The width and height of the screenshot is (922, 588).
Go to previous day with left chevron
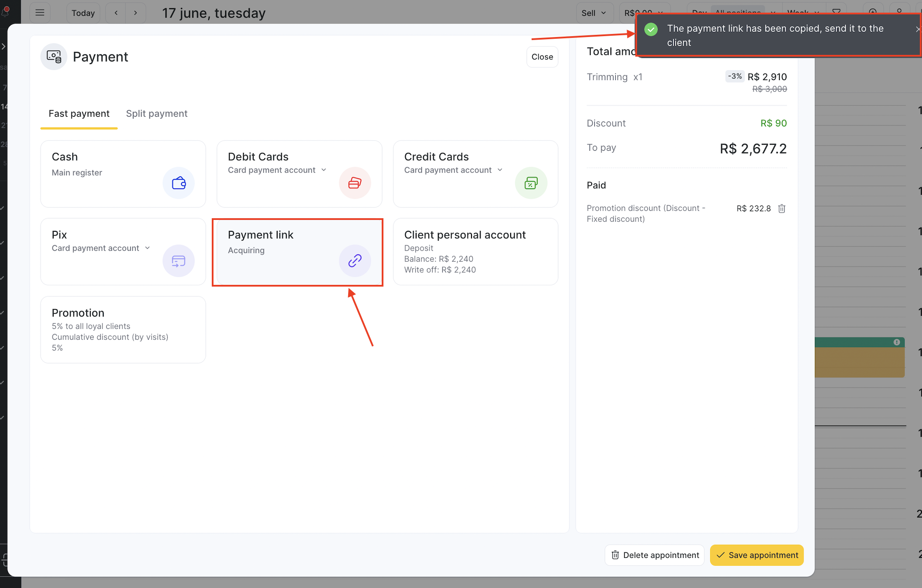point(116,13)
